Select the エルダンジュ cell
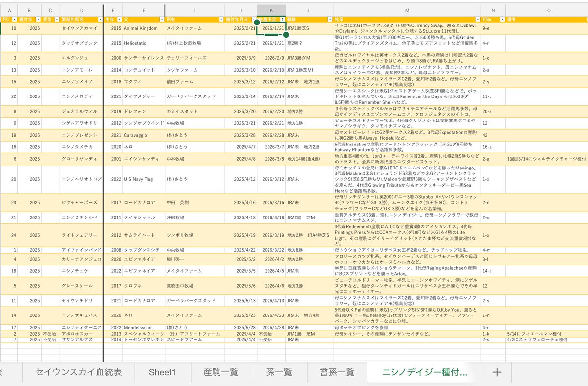Image resolution: width=588 pixels, height=386 pixels. pyautogui.click(x=81, y=58)
